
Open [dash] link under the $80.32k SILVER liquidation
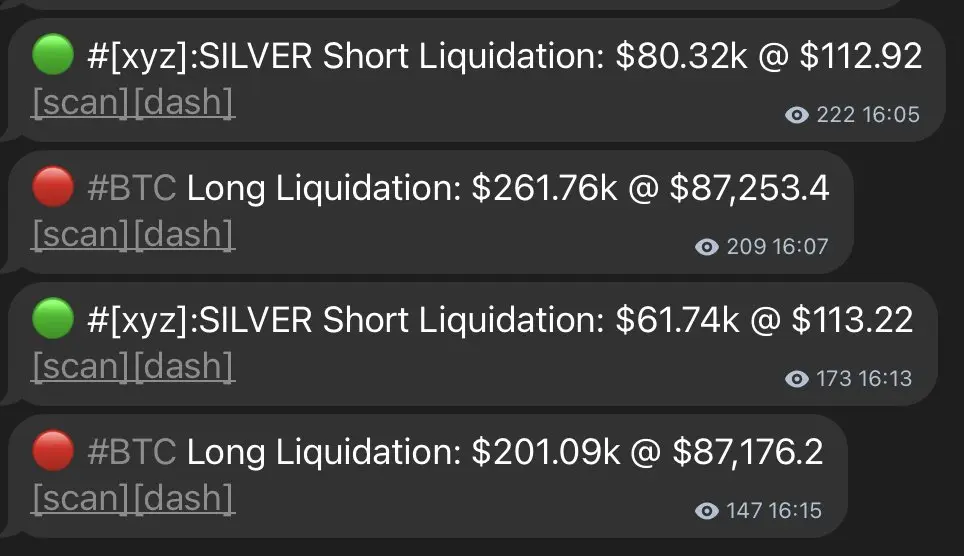pos(184,102)
